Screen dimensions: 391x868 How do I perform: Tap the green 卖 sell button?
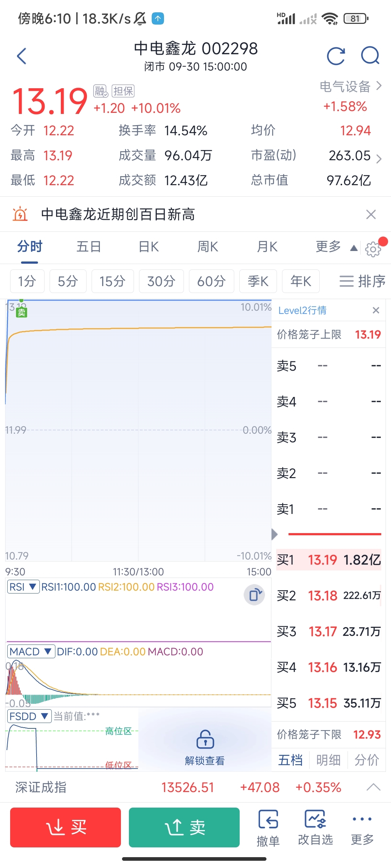click(184, 827)
